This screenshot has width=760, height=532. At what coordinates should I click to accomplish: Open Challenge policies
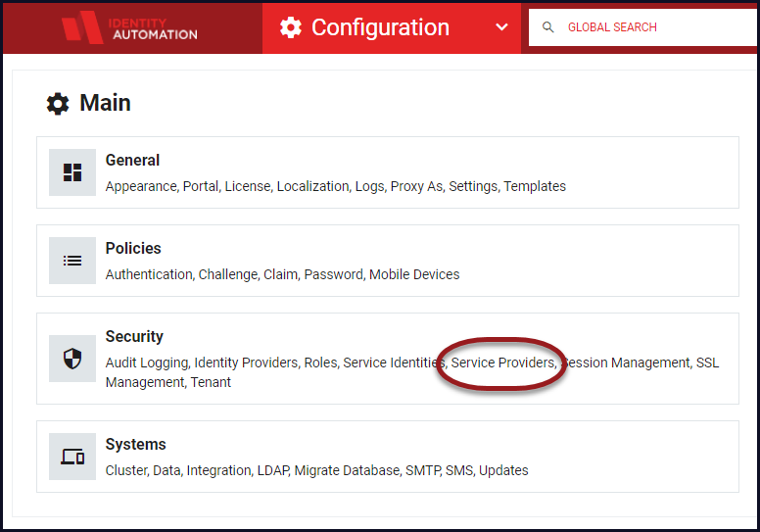(x=228, y=275)
